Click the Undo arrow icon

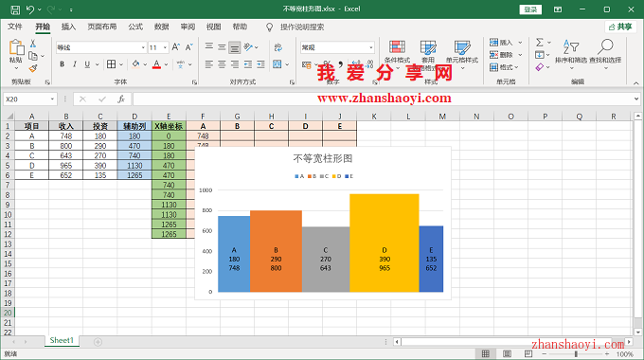tap(30, 9)
